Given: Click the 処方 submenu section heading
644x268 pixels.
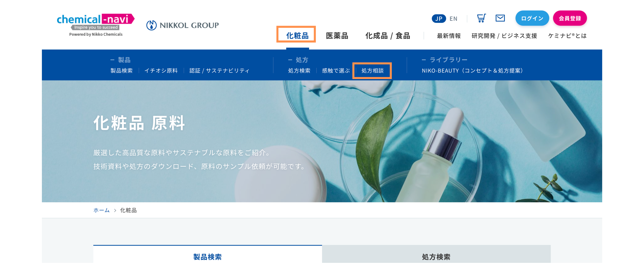Looking at the screenshot, I should point(302,60).
